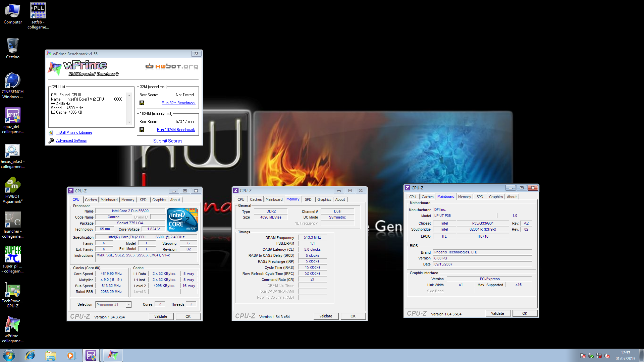Open the launcher desktop shortcut
Image resolution: width=644 pixels, height=362 pixels.
coord(13,225)
